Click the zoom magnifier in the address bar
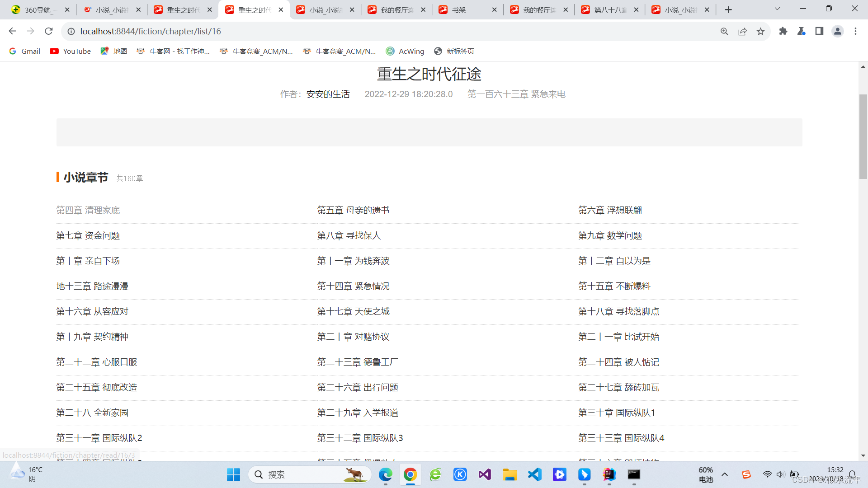The height and width of the screenshot is (488, 868). coord(725,31)
